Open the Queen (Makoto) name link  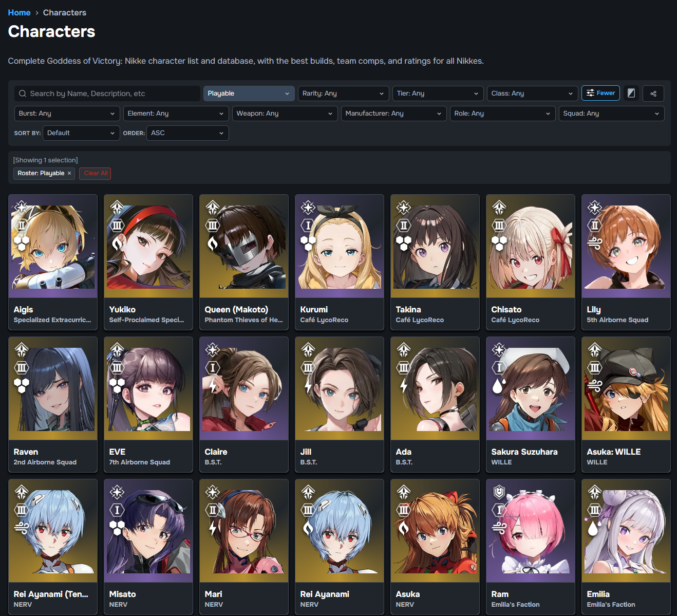pyautogui.click(x=236, y=309)
